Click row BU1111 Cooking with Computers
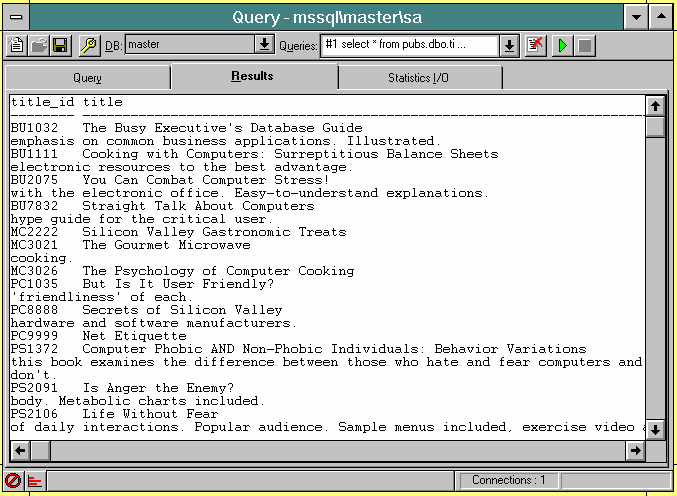677x496 pixels. coord(255,154)
